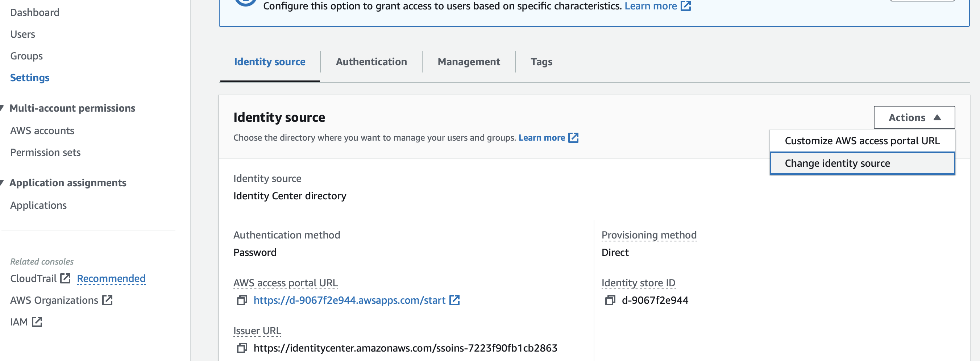The image size is (980, 361).
Task: Navigate to Permission sets in sidebar
Action: (x=45, y=152)
